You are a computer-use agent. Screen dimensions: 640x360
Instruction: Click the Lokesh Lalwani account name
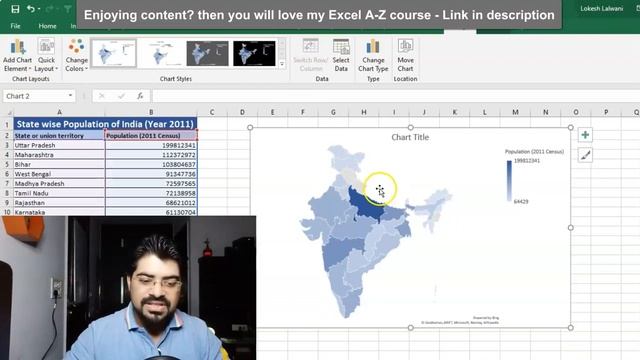[602, 9]
